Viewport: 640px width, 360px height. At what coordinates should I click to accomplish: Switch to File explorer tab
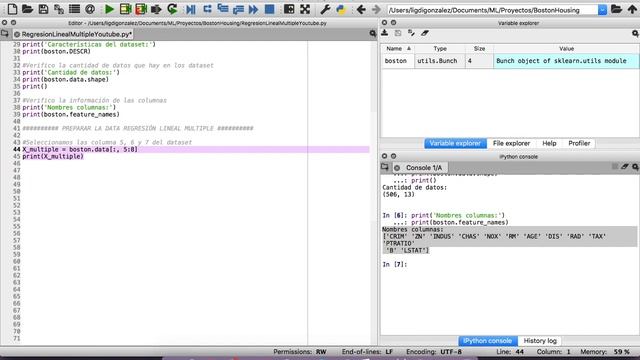tap(511, 143)
